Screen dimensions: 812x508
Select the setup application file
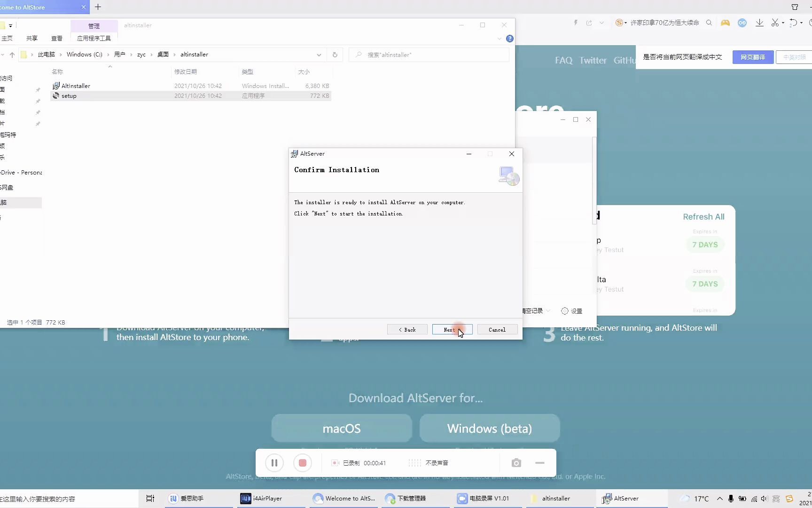pyautogui.click(x=190, y=95)
